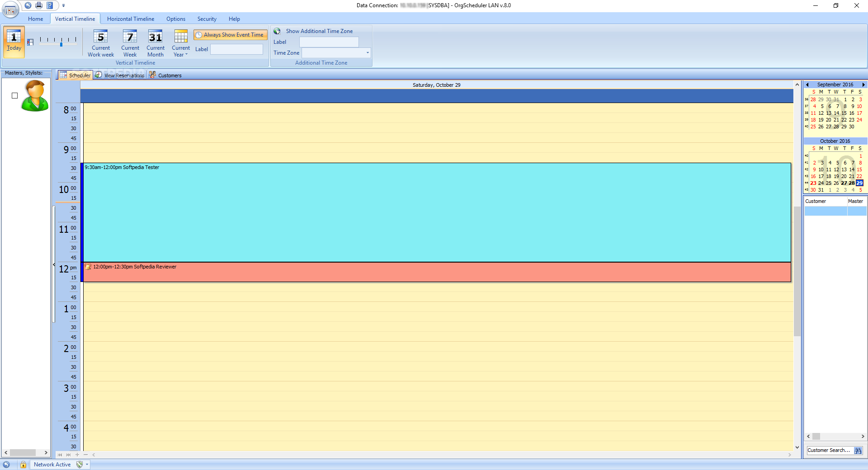Image resolution: width=868 pixels, height=470 pixels.
Task: Adjust the timeline scale slider handle
Action: (61, 44)
